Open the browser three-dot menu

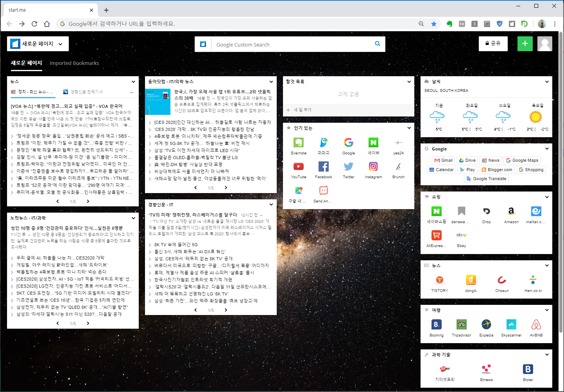(555, 24)
